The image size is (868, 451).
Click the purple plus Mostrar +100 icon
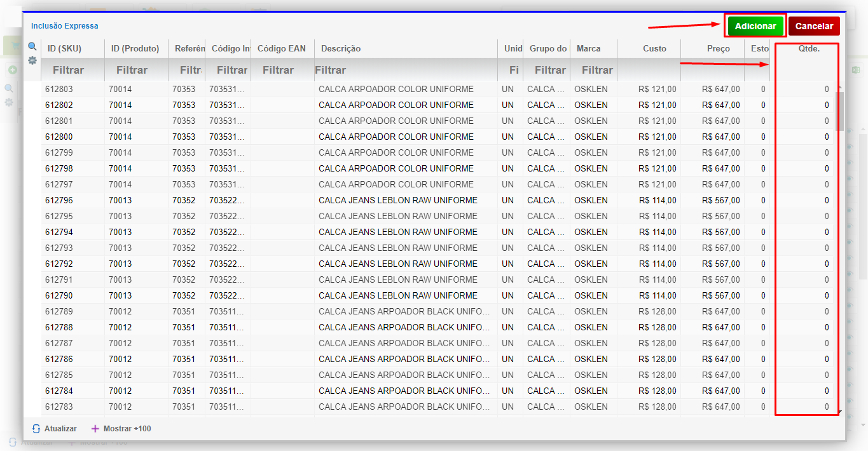coord(95,429)
